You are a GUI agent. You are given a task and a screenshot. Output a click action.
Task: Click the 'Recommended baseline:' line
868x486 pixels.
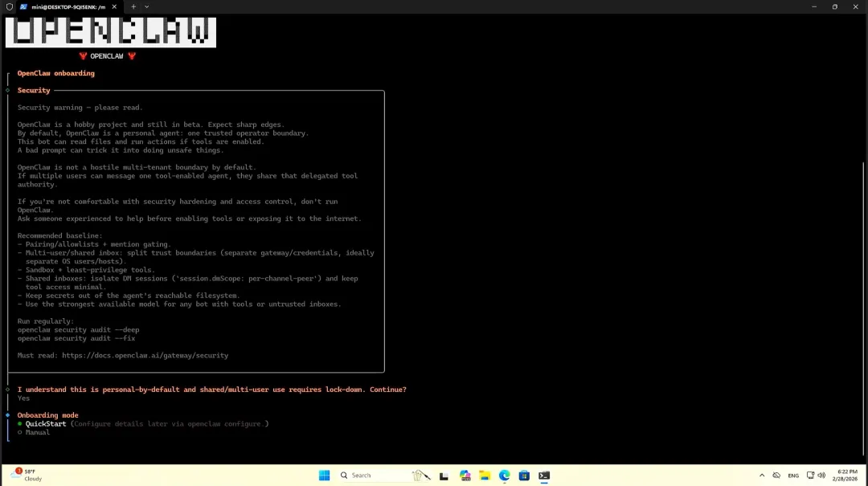pos(59,236)
